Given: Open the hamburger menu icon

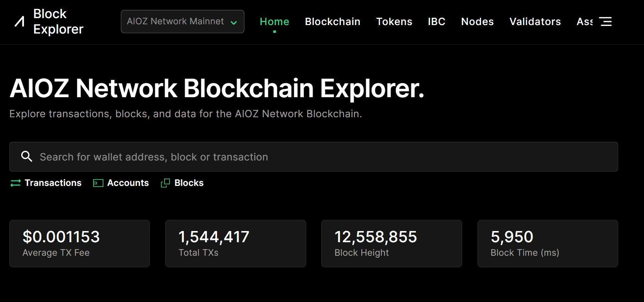Looking at the screenshot, I should 605,22.
